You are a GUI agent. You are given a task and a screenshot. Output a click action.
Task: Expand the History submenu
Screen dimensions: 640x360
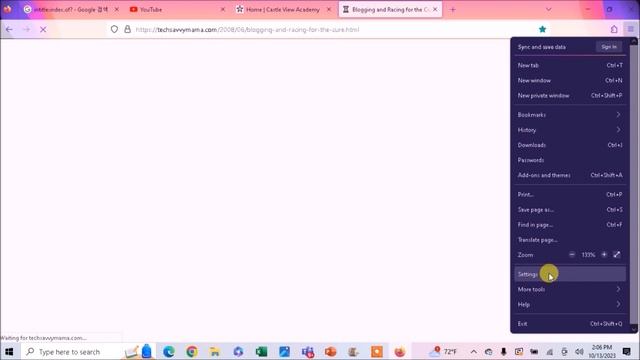tap(570, 130)
